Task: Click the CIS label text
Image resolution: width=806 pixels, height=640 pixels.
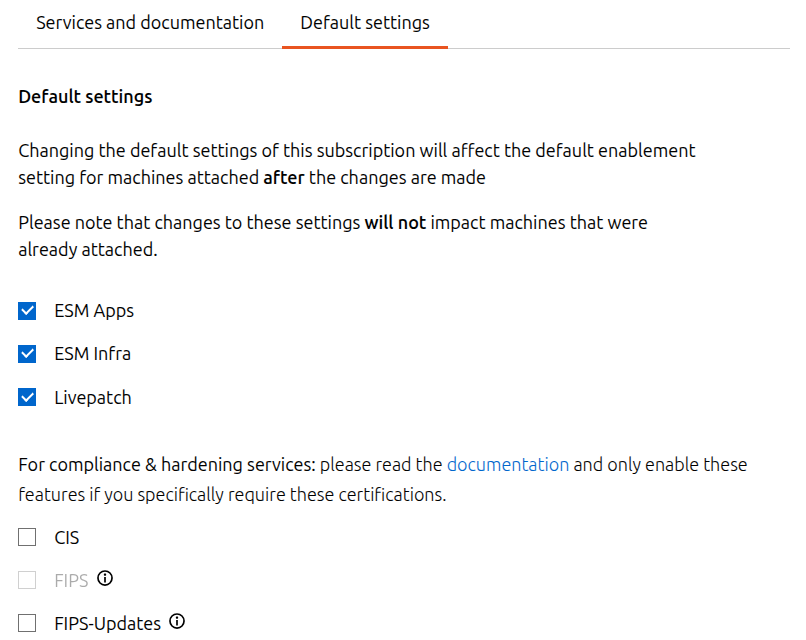Action: coord(66,537)
